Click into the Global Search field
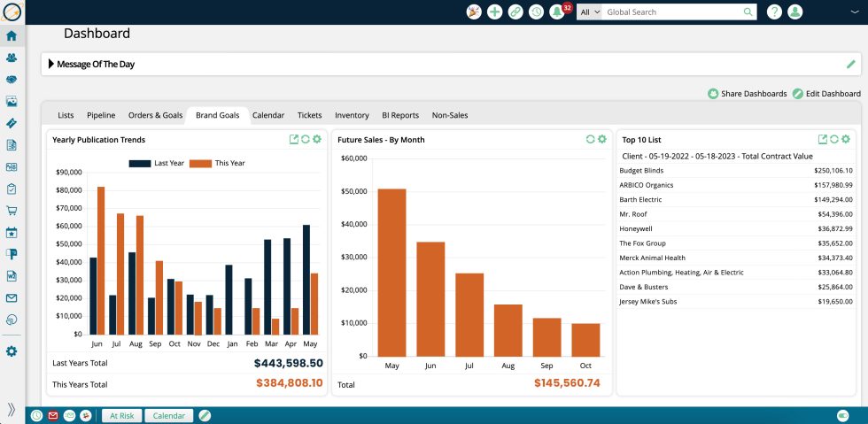 pos(673,12)
